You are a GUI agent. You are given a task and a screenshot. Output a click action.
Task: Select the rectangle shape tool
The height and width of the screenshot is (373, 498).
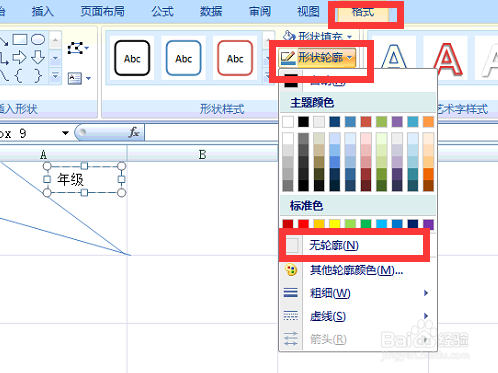[20, 40]
